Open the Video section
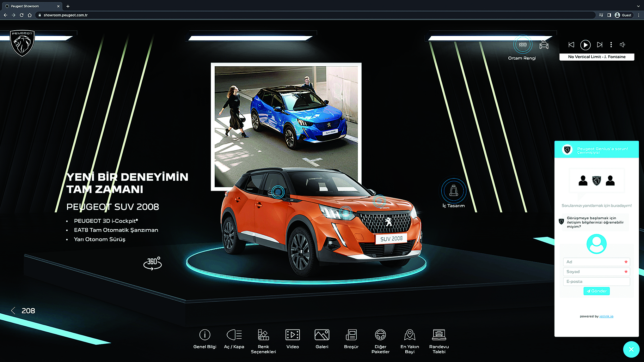 pyautogui.click(x=292, y=335)
